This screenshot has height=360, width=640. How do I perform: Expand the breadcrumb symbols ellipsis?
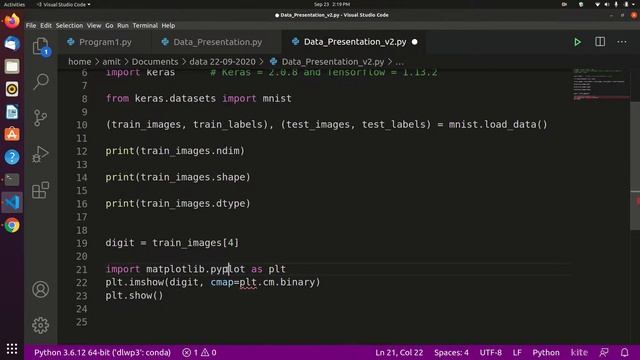[x=400, y=62]
